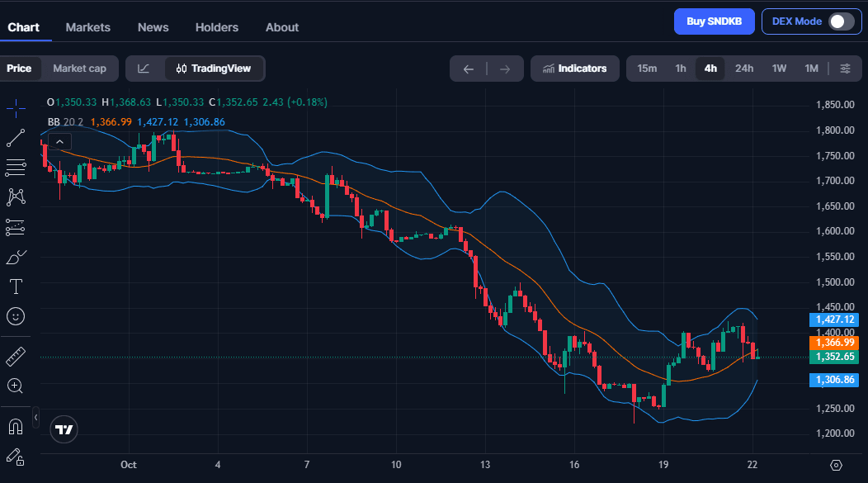This screenshot has width=868, height=483.
Task: Open the About tab
Action: 282,27
